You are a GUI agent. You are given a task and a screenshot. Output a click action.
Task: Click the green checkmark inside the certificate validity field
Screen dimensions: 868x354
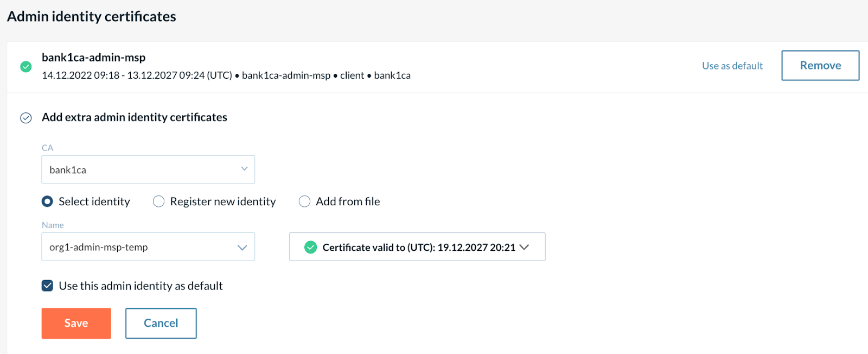[x=310, y=247]
